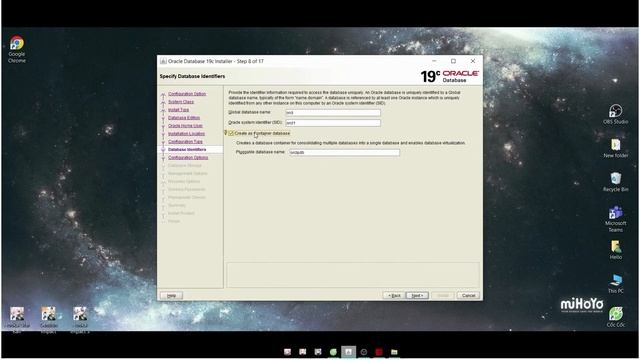Open the Hello folder on desktop
This screenshot has height=360, width=640.
tap(616, 250)
